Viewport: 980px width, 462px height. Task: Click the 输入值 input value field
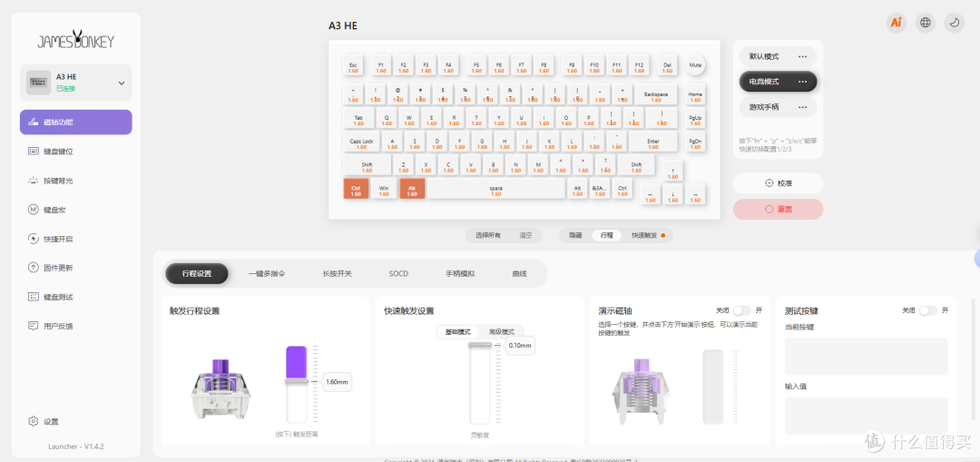click(x=867, y=416)
